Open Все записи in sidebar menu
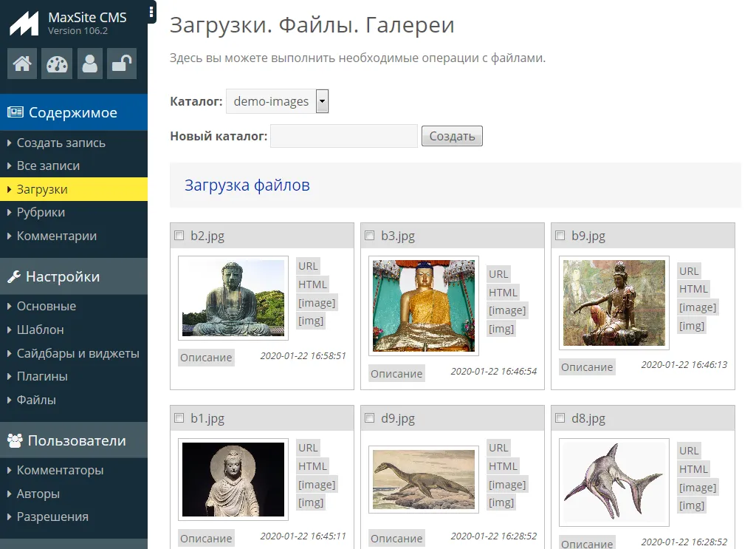756x549 pixels. click(x=48, y=166)
